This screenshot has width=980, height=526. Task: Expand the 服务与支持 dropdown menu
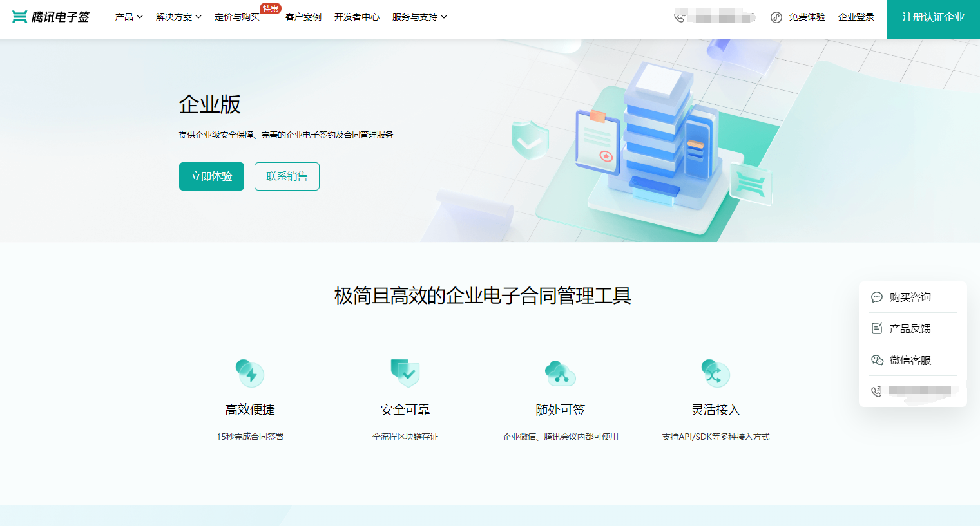tap(419, 17)
